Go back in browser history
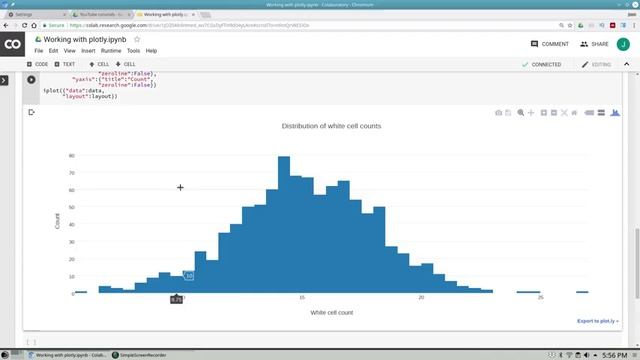 tap(6, 25)
